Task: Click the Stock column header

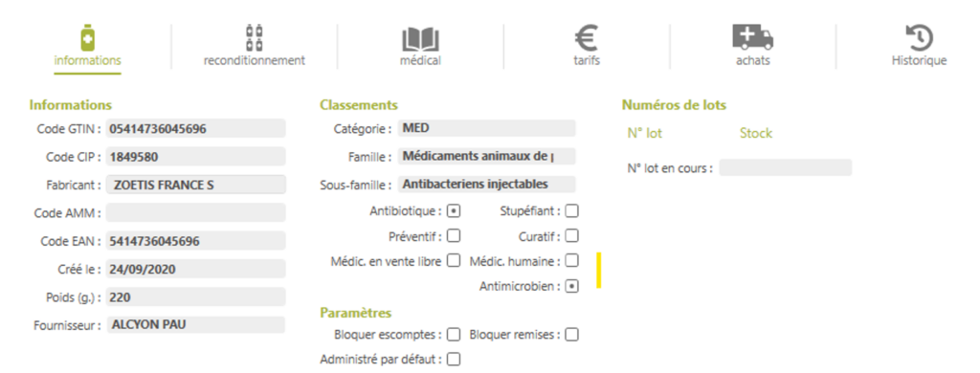Action: click(756, 133)
